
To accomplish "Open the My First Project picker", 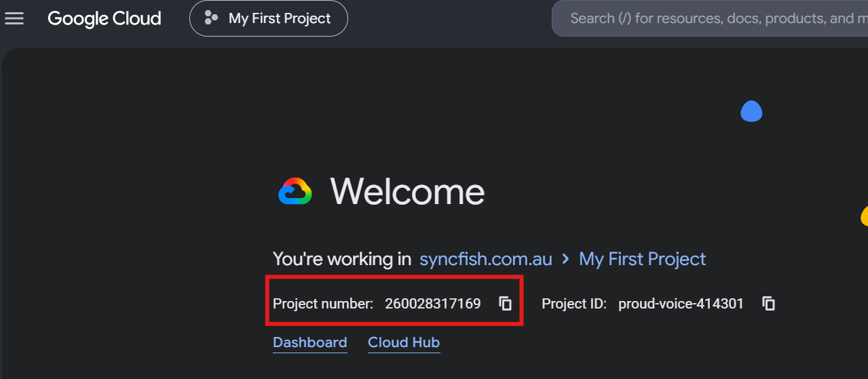I will (269, 18).
